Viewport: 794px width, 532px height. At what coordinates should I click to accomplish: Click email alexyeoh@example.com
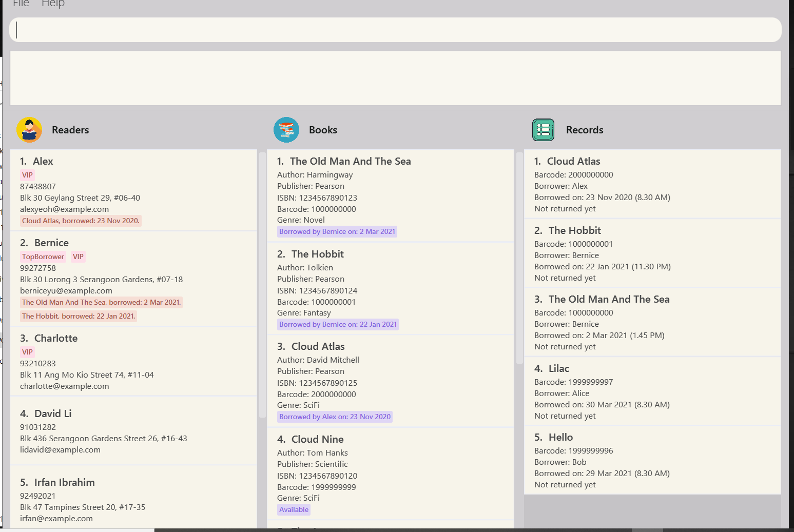[x=64, y=209]
